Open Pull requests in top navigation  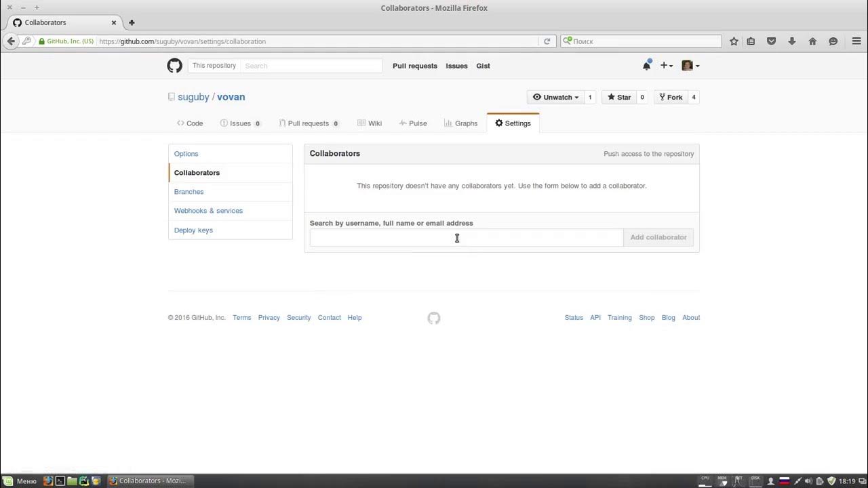[415, 66]
